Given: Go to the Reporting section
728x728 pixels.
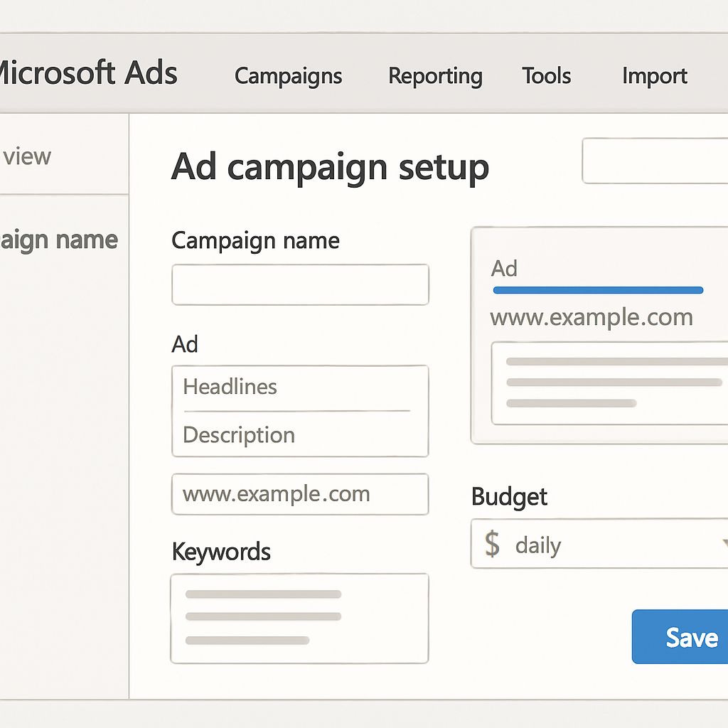Looking at the screenshot, I should click(435, 76).
